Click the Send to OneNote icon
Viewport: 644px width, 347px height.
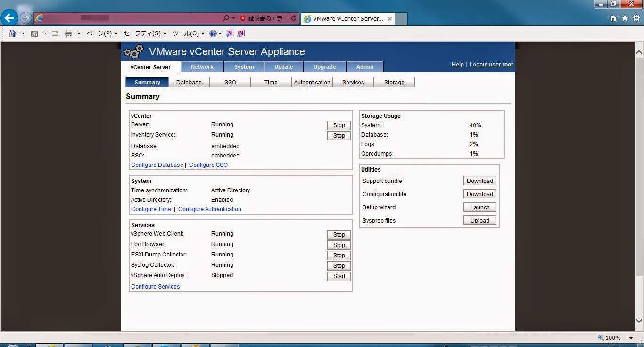click(x=230, y=33)
